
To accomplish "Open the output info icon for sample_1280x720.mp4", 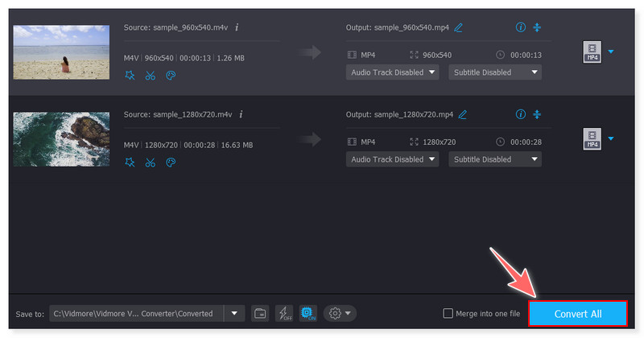I will (520, 114).
